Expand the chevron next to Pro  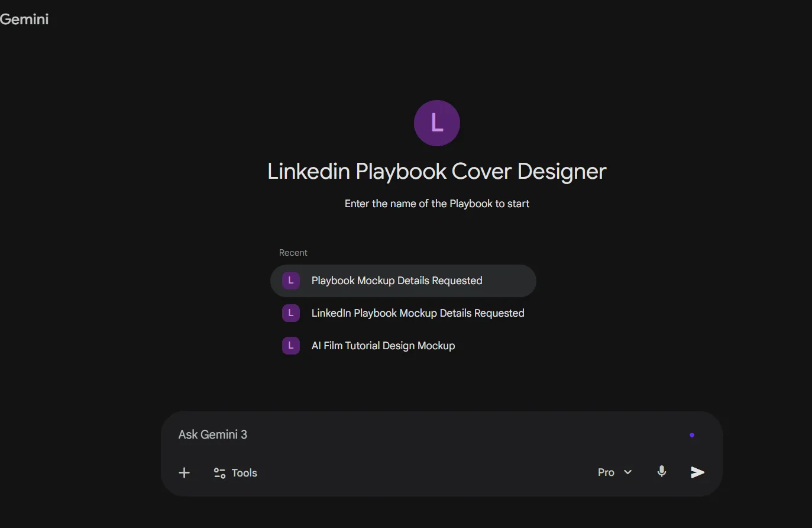628,472
